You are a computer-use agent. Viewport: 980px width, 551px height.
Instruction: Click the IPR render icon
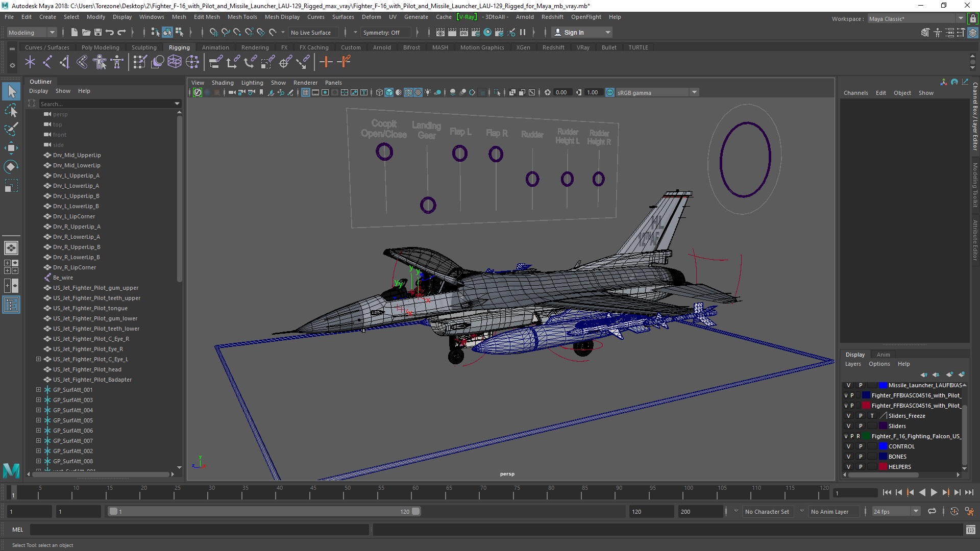coord(463,32)
